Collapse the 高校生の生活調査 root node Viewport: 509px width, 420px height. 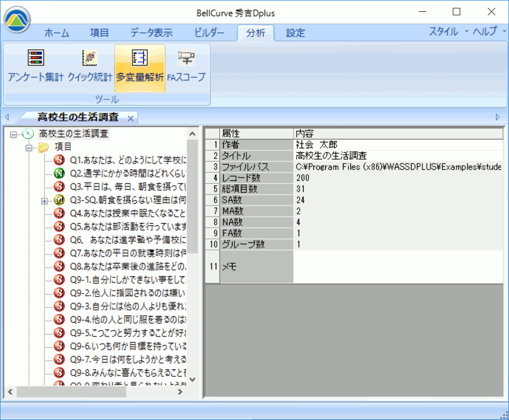click(13, 134)
